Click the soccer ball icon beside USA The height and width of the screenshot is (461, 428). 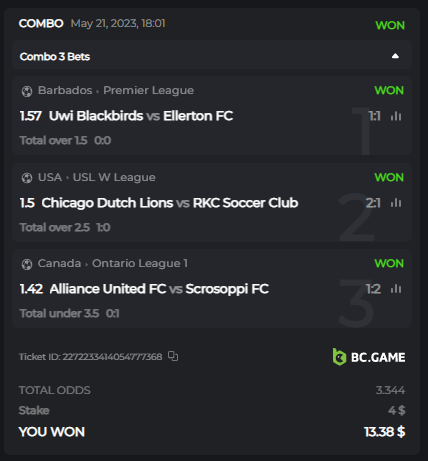point(27,178)
